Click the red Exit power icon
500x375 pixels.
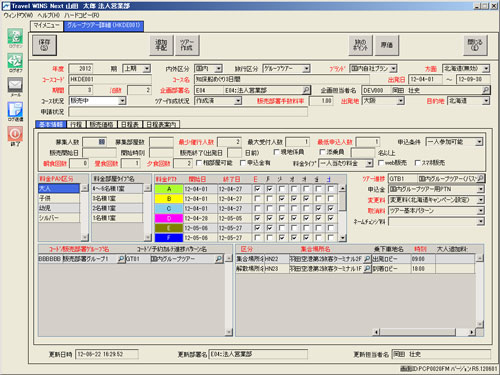coord(15,134)
